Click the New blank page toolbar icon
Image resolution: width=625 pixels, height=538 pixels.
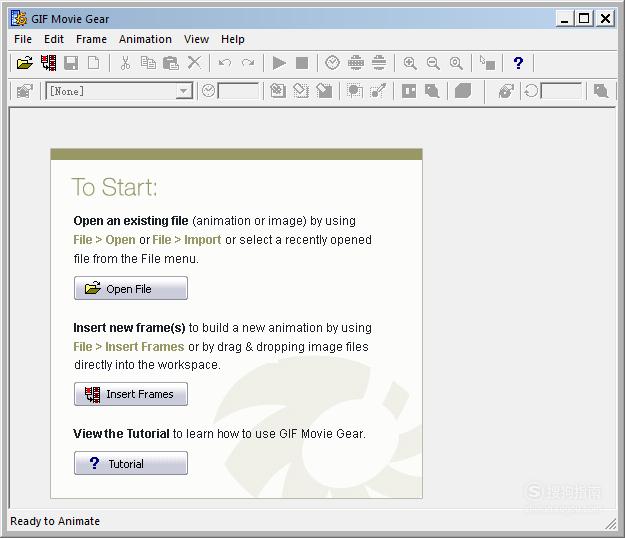pyautogui.click(x=94, y=63)
